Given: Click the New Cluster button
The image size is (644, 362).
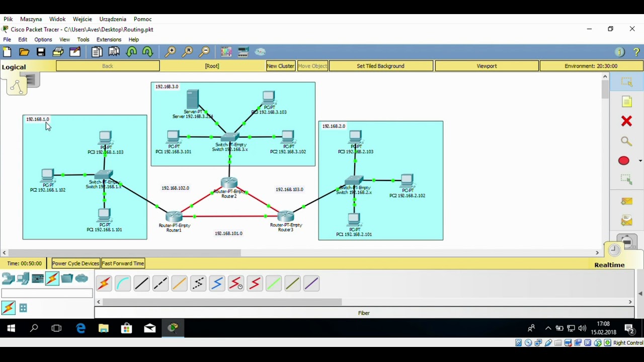Looking at the screenshot, I should point(280,66).
